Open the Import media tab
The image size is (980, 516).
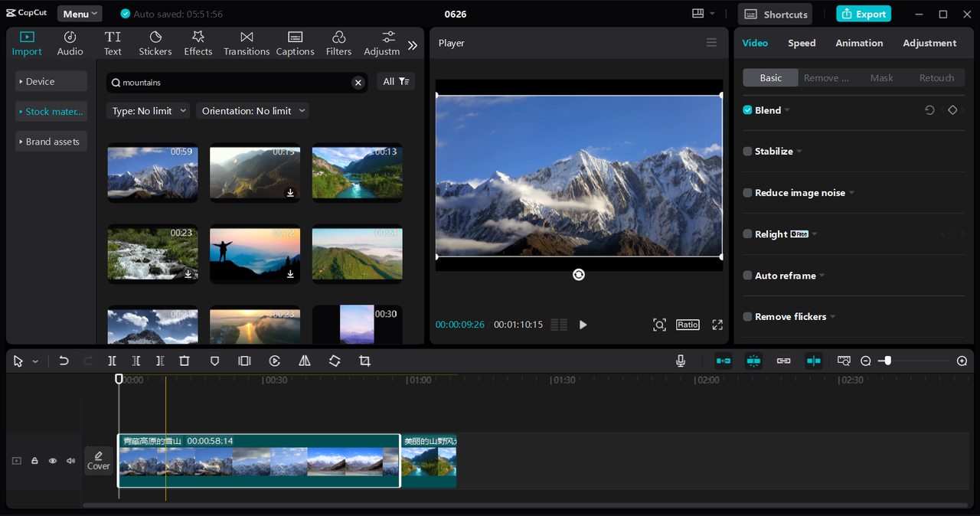tap(27, 44)
